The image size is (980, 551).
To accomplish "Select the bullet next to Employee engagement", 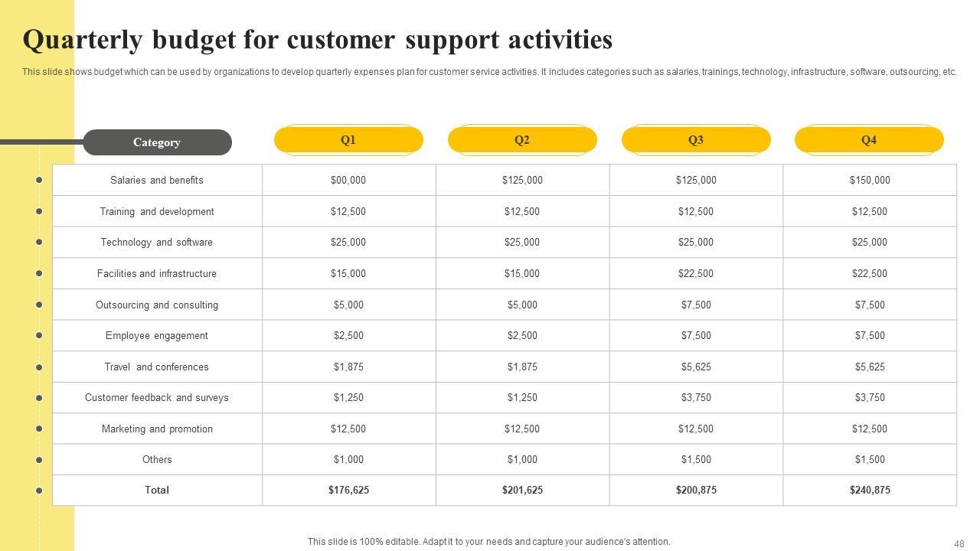I will coord(39,336).
